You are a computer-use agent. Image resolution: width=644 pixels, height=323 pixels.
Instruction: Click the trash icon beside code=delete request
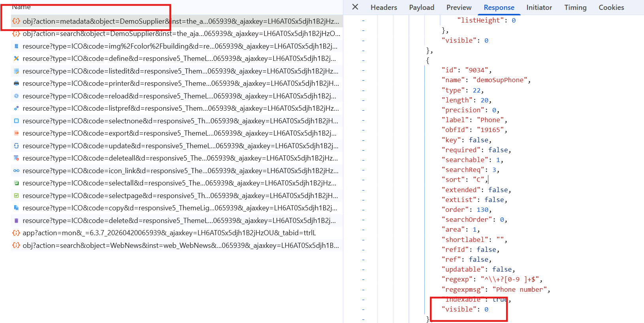pyautogui.click(x=16, y=221)
